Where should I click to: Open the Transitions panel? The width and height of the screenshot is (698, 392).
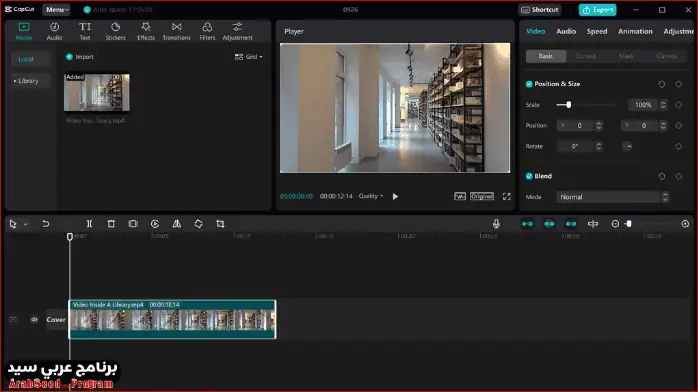pos(177,31)
